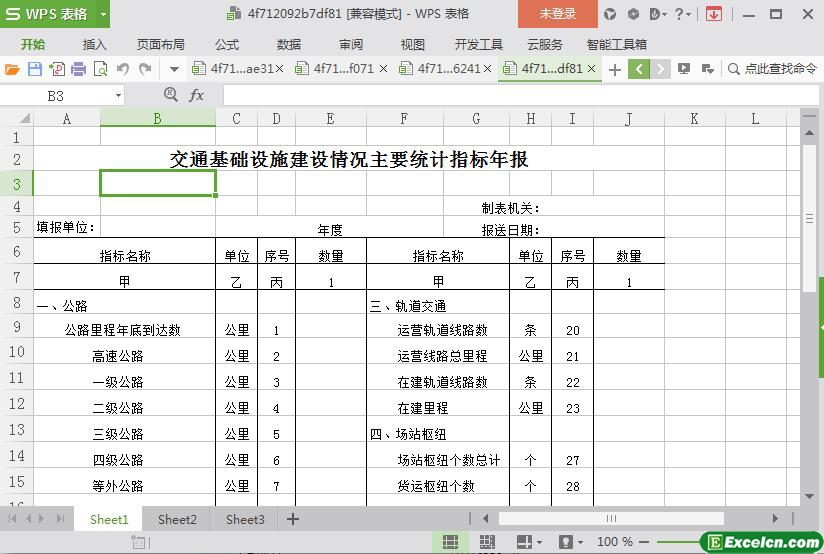Open file with the folder icon
Screen dimensions: 824x554
pos(12,69)
